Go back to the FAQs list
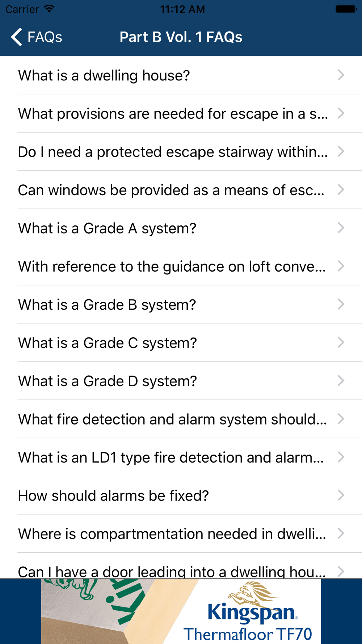This screenshot has width=362, height=644. [x=36, y=37]
